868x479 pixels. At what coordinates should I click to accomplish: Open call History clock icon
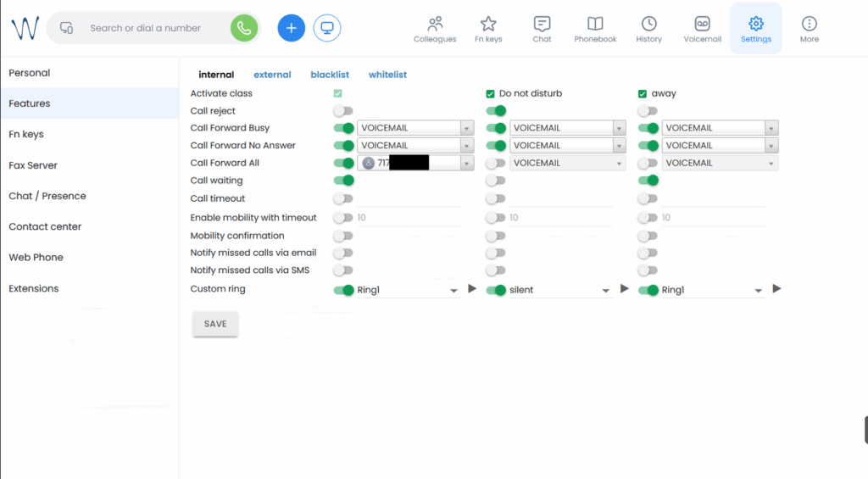click(x=648, y=29)
